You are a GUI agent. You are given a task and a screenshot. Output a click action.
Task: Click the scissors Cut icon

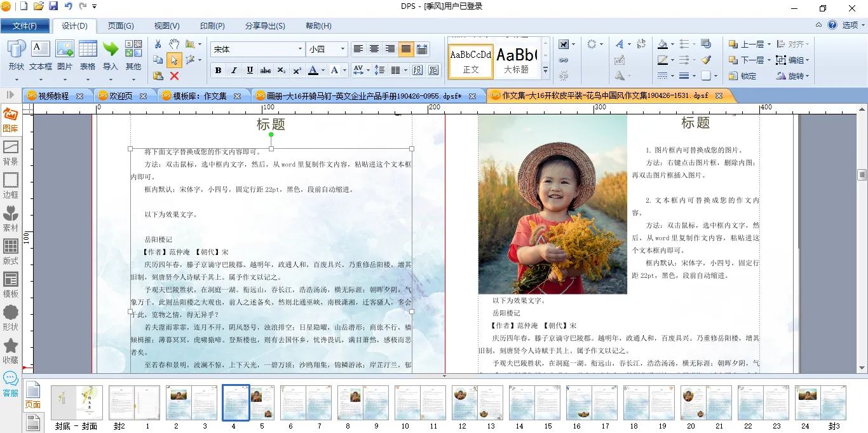(x=158, y=44)
